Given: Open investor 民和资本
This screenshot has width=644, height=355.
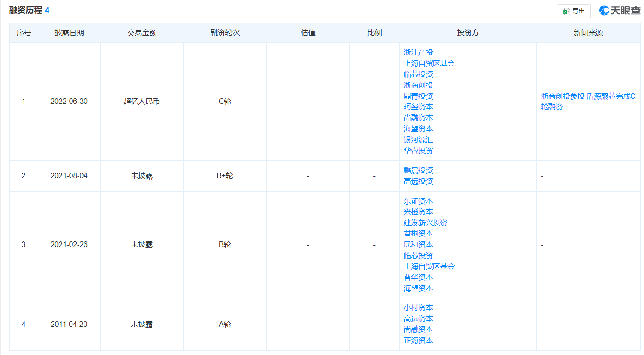Looking at the screenshot, I should pos(418,244).
